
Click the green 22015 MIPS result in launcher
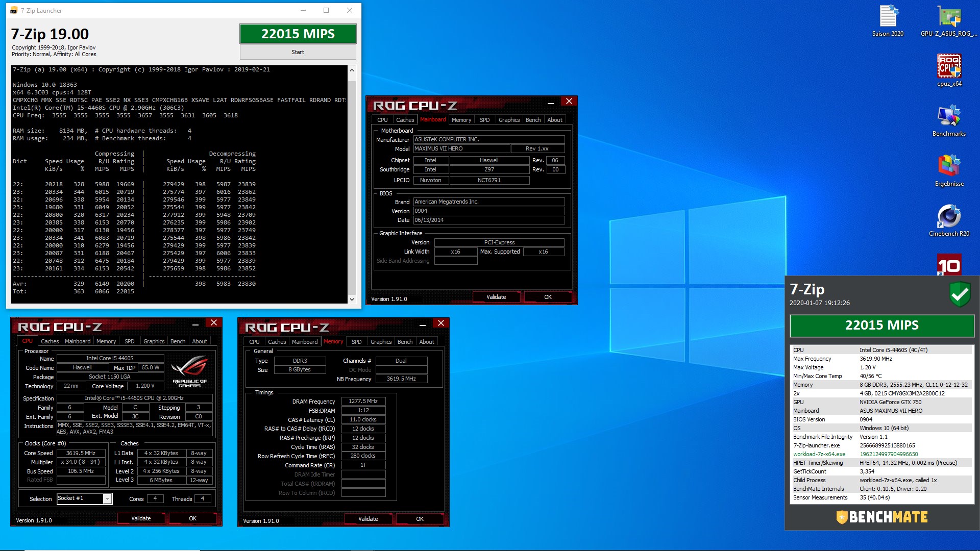(298, 34)
